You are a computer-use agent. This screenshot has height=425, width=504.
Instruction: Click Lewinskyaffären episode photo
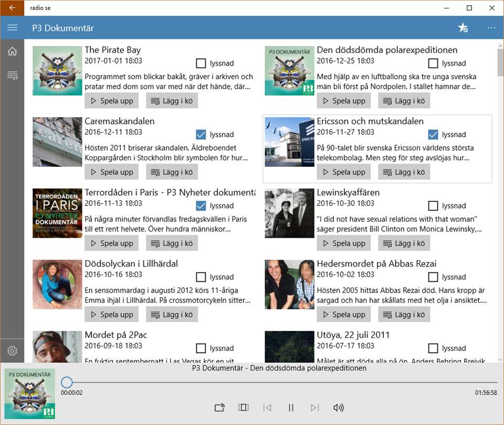point(289,214)
